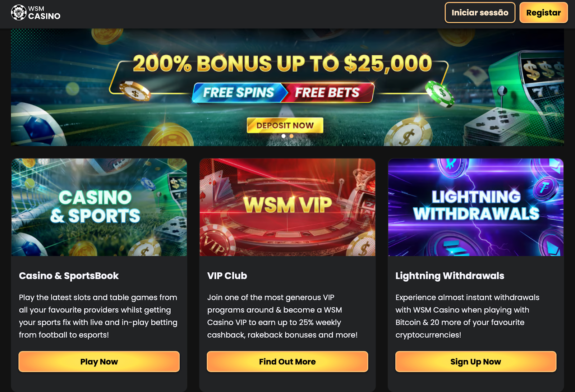The height and width of the screenshot is (392, 575).
Task: Click the Sign Up Now button
Action: click(x=476, y=361)
